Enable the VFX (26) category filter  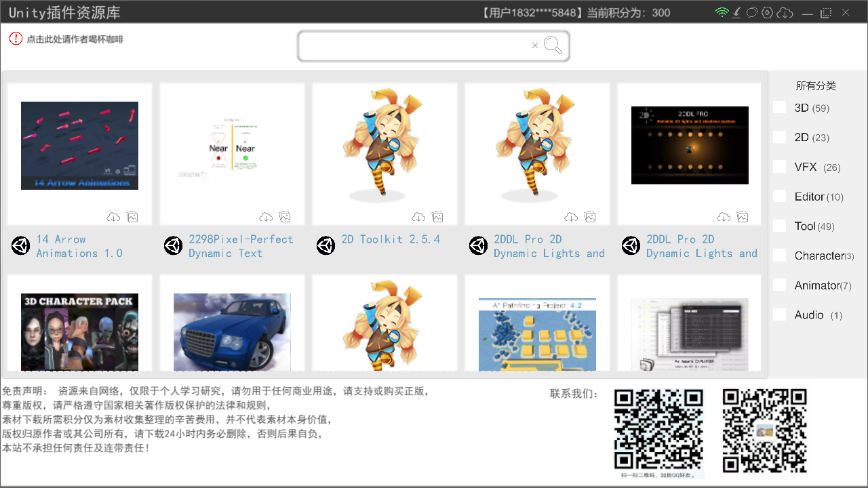tap(780, 166)
